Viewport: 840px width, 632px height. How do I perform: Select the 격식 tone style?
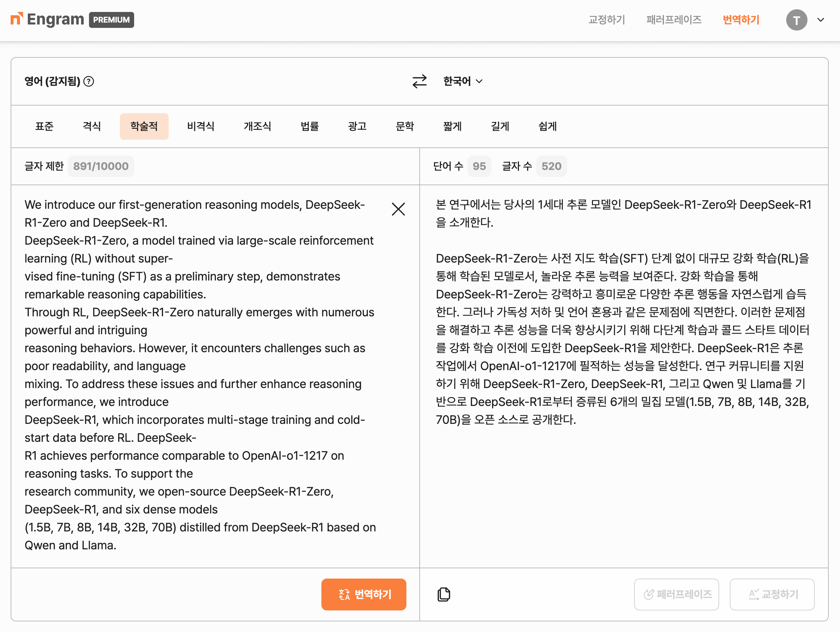point(92,126)
